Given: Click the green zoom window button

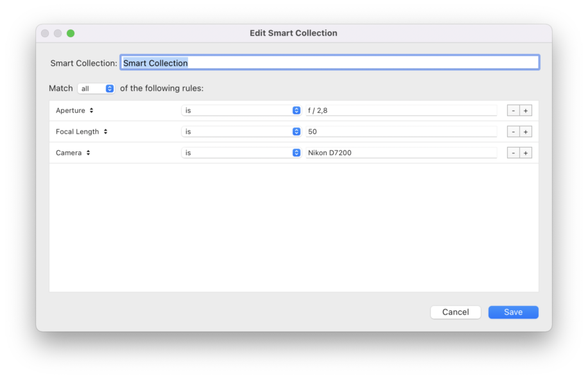Looking at the screenshot, I should click(x=71, y=33).
